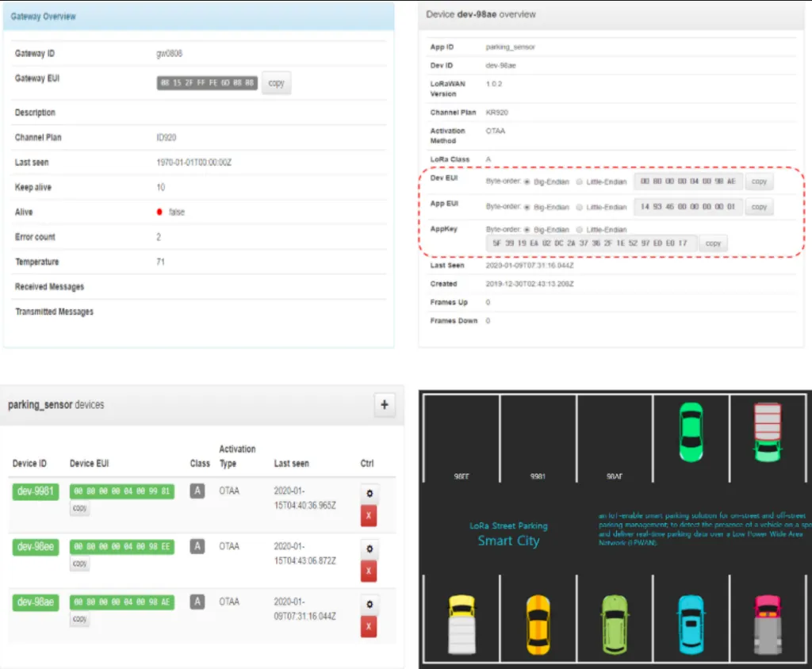Copy Device EUI of dev-9981 row

[80, 508]
